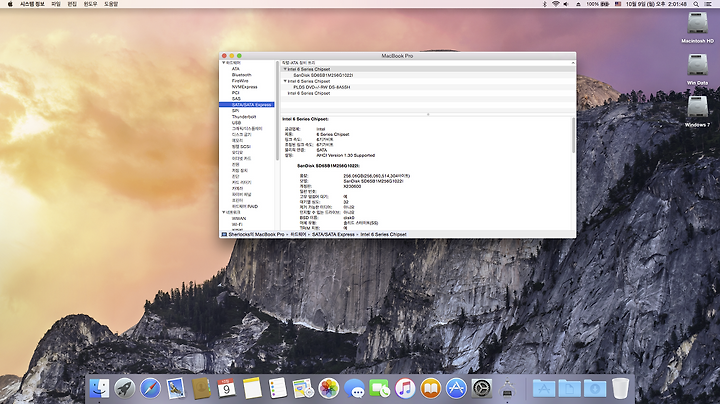Open Notification Center icon in menu bar

(708, 4)
